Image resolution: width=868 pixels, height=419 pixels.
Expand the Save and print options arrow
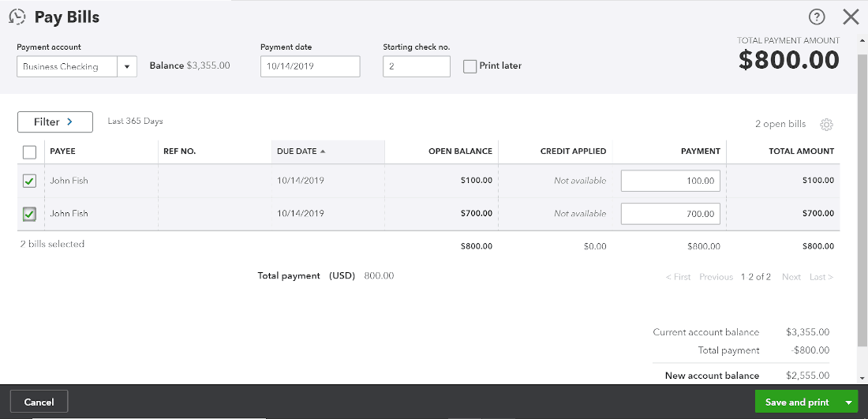[848, 402]
